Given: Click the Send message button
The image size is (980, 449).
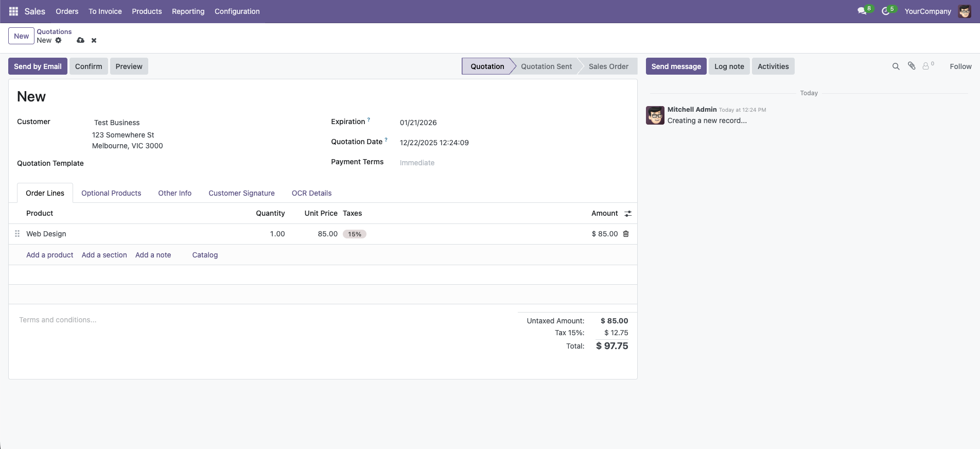Looking at the screenshot, I should pyautogui.click(x=676, y=66).
